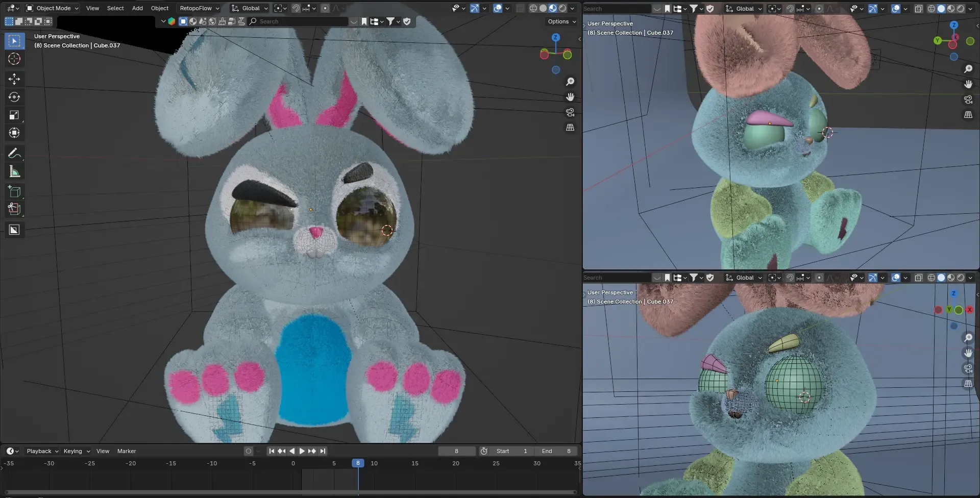Screen dimensions: 980x498
Task: Open RetopoFlow dropdown menu
Action: pyautogui.click(x=200, y=8)
